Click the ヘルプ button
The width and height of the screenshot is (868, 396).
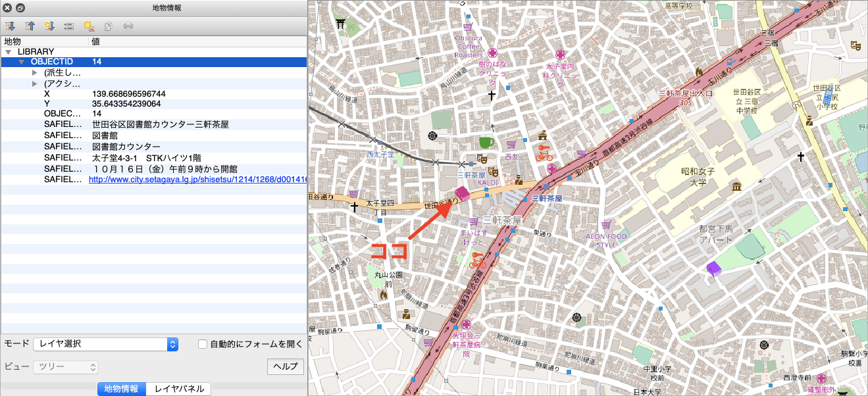pos(285,366)
